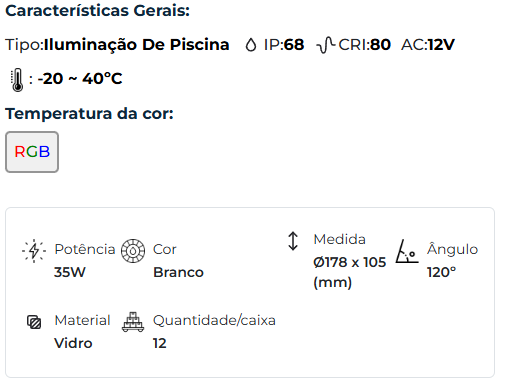Click the Iluminação De Piscina type text

point(137,45)
